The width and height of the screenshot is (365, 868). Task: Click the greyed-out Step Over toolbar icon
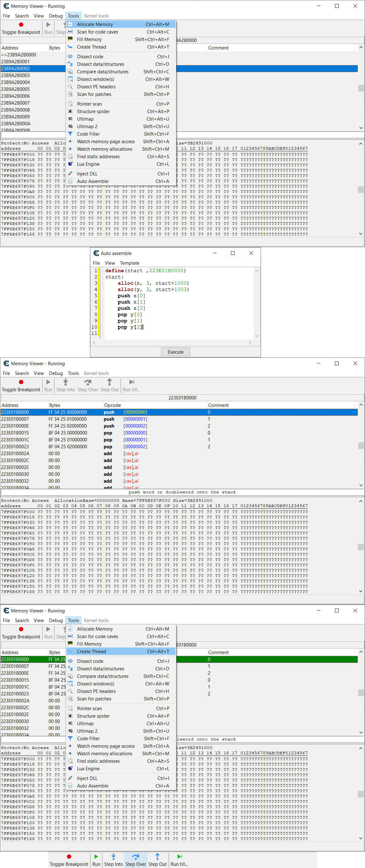88,382
